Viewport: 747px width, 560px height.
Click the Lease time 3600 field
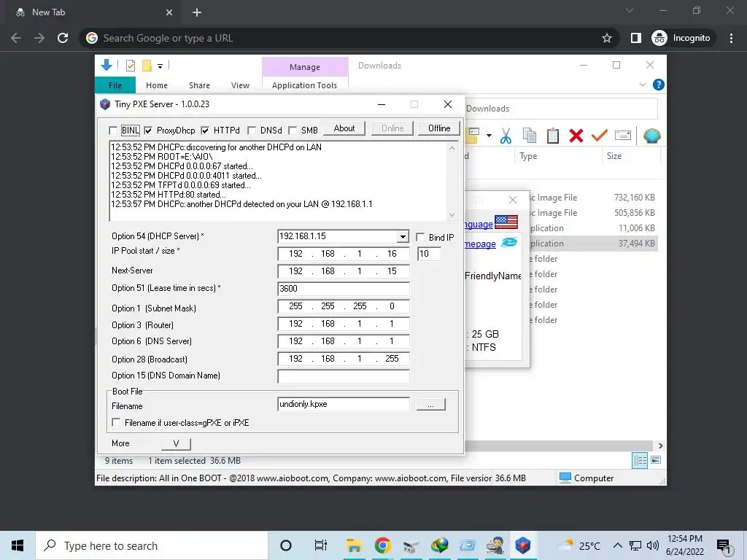343,289
